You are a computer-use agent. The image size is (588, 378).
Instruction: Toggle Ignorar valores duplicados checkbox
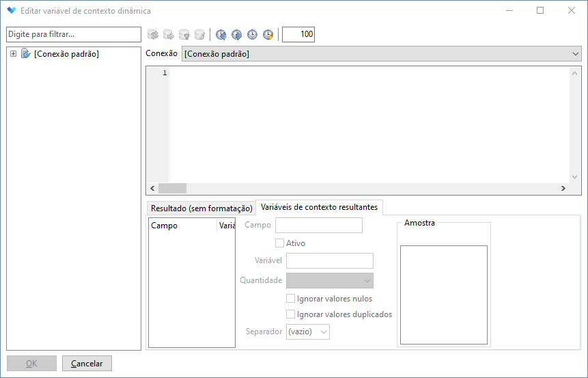(x=291, y=314)
